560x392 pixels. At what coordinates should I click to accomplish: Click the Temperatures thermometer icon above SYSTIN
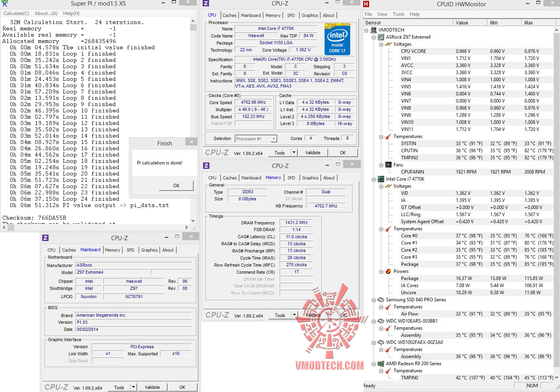388,136
